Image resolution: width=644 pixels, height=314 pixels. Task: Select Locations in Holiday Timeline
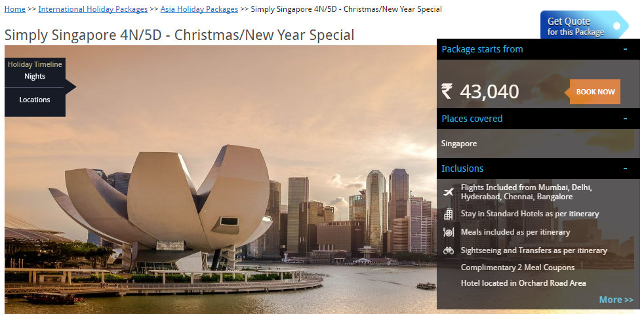pos(35,100)
